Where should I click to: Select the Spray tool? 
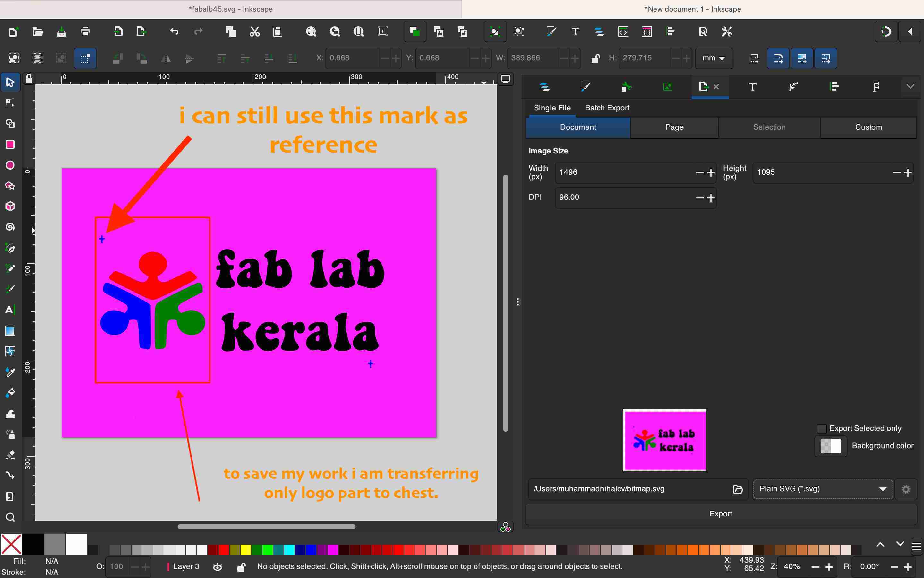10,434
